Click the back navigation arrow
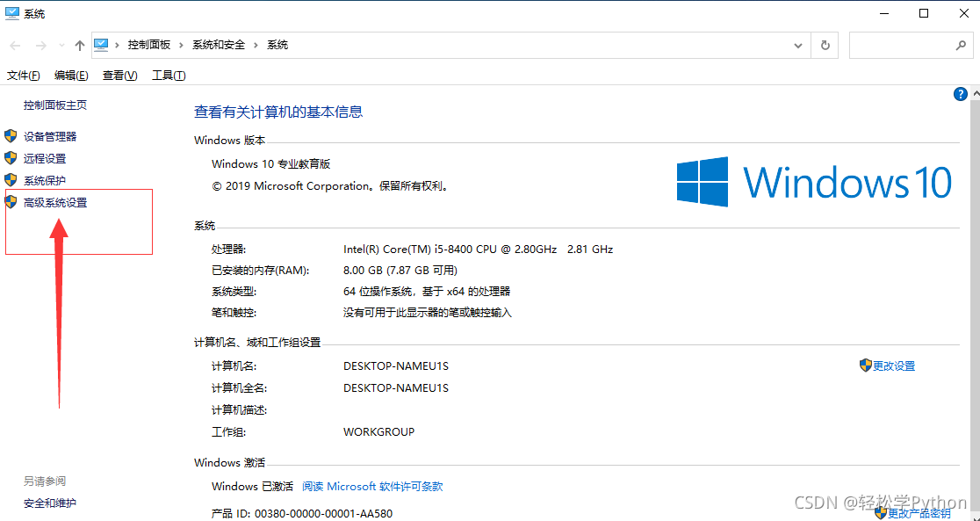Image resolution: width=980 pixels, height=521 pixels. point(15,46)
